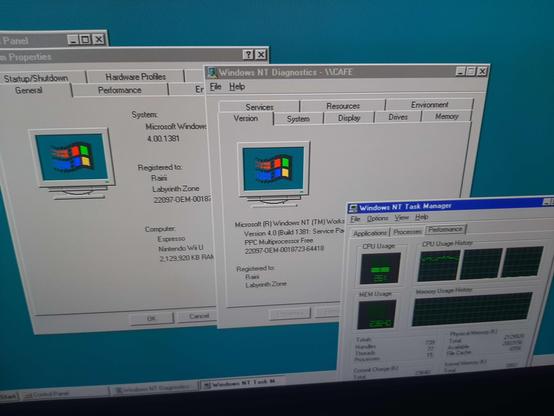
Task: Click 'Nintendo Wii U' computer text
Action: click(181, 248)
